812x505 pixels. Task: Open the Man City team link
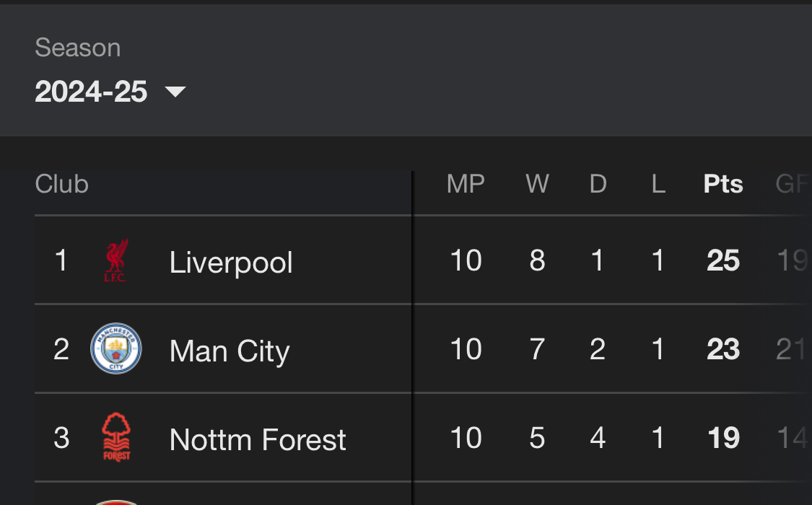[x=230, y=351]
